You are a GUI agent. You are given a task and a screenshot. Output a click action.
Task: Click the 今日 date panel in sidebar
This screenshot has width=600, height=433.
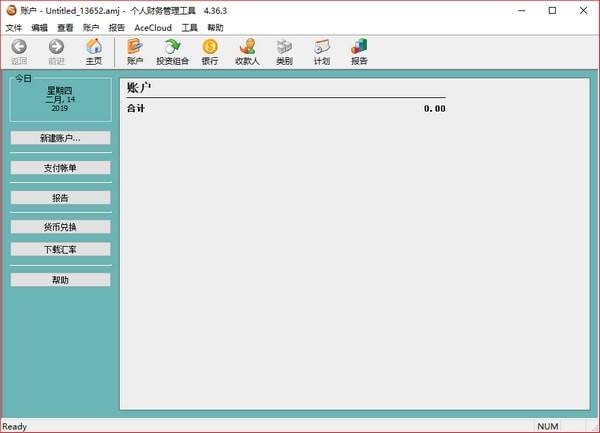click(x=60, y=98)
